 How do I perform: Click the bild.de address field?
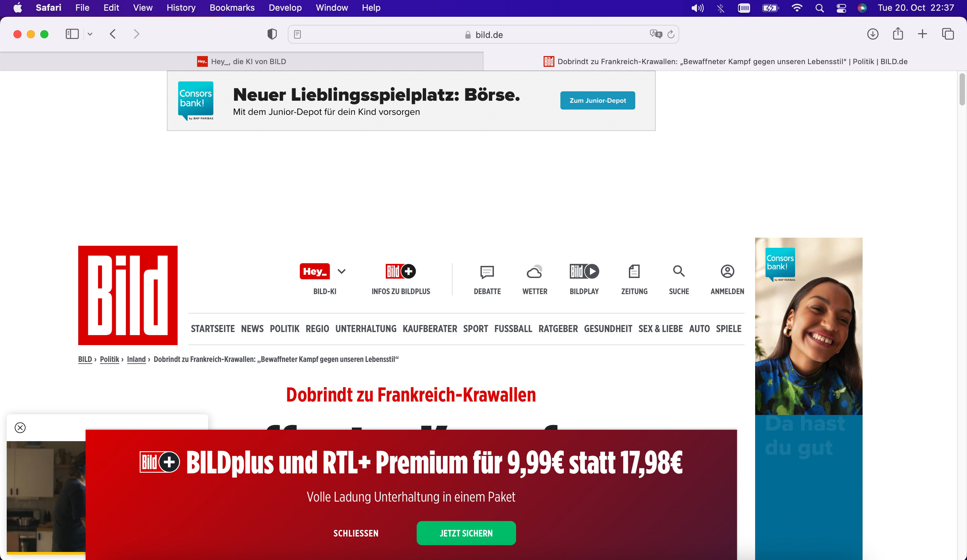coord(483,35)
